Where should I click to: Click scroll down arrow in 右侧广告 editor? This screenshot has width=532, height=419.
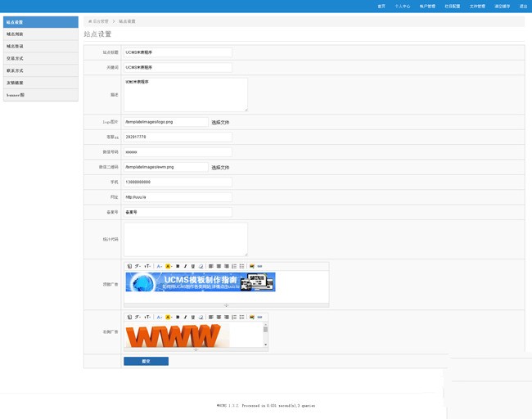coord(265,345)
